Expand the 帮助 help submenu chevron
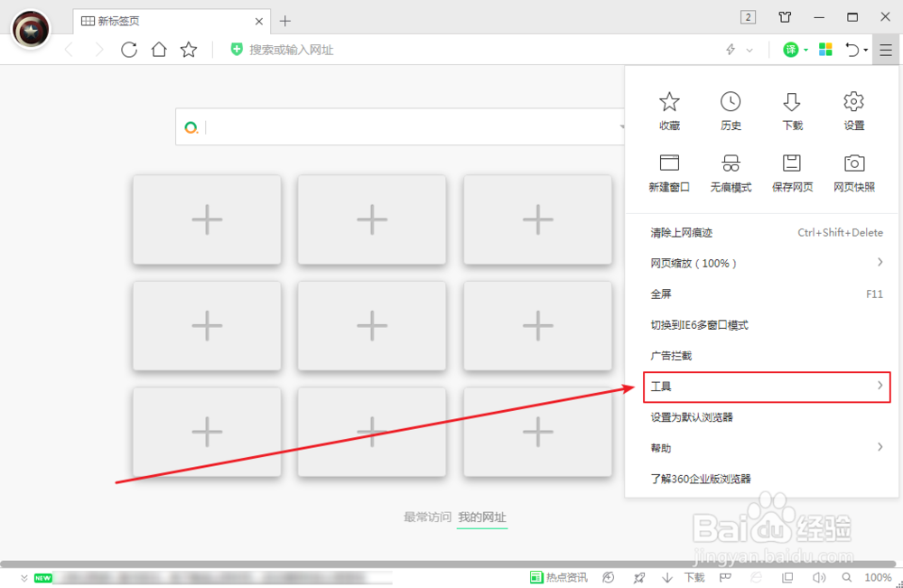This screenshot has height=588, width=903. click(880, 447)
